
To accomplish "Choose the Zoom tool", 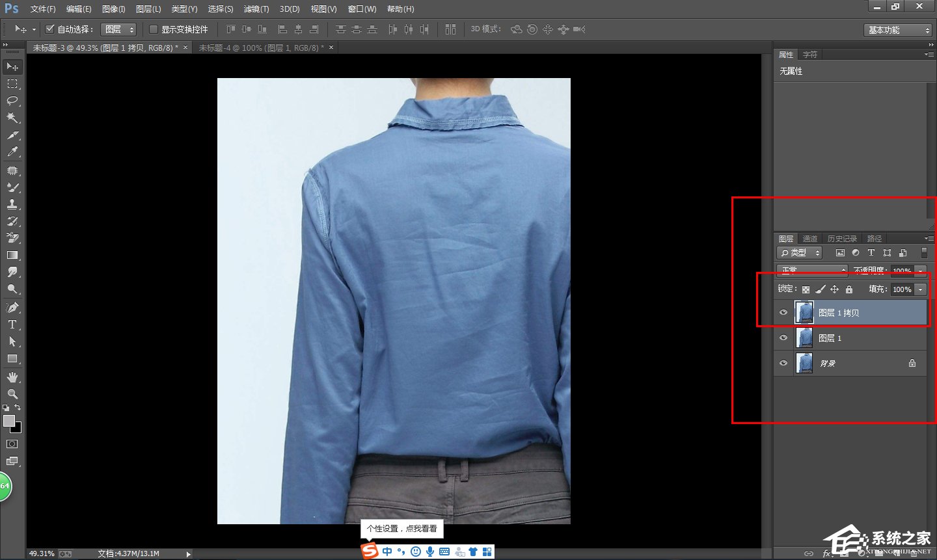I will tap(12, 393).
